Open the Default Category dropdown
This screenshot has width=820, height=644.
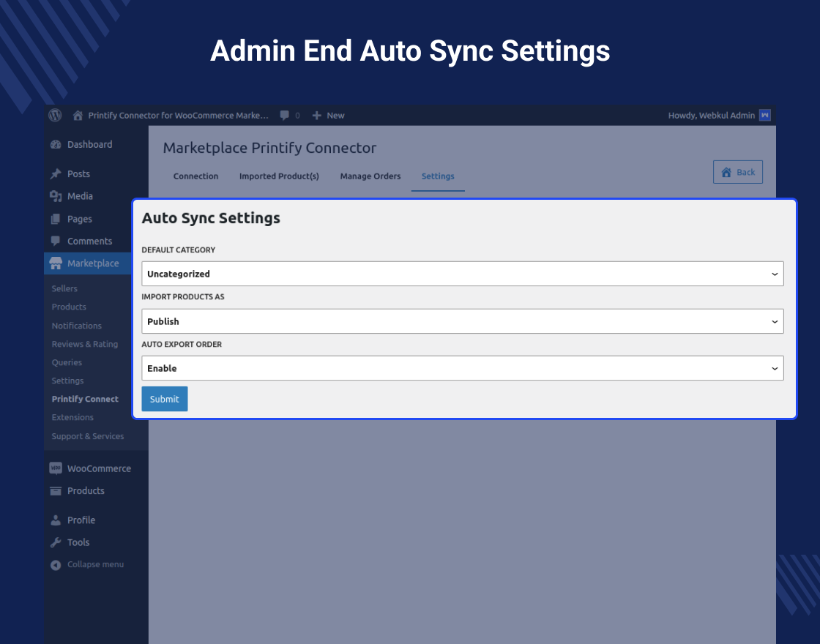tap(462, 274)
